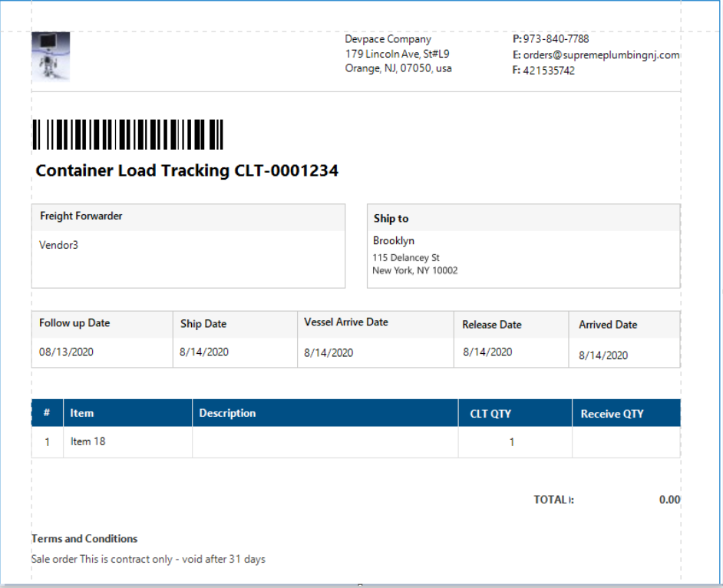This screenshot has width=723, height=588.
Task: Click the Description column header
Action: click(x=228, y=413)
